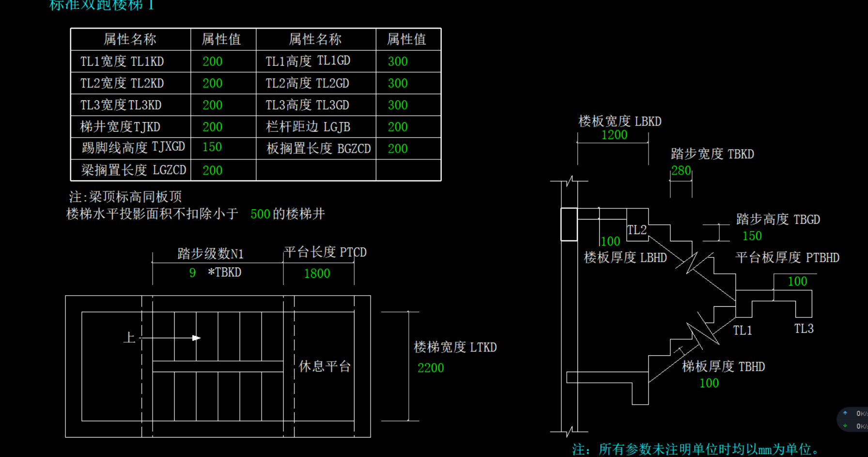Select the TL3高度 TL3GD value 300
Image resolution: width=868 pixels, height=457 pixels.
tap(398, 105)
